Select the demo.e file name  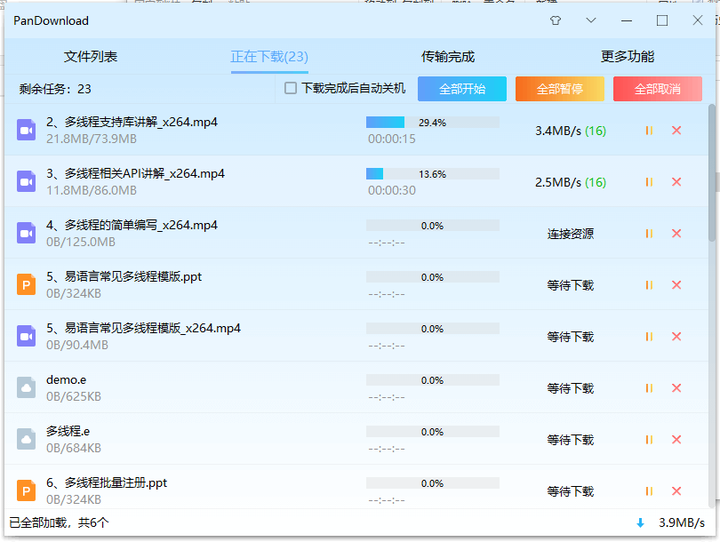click(x=66, y=380)
